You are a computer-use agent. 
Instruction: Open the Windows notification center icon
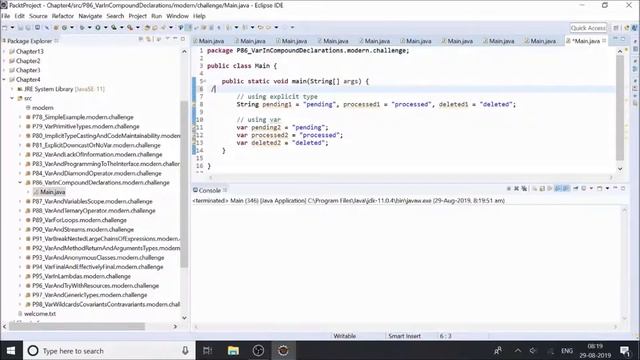point(625,351)
